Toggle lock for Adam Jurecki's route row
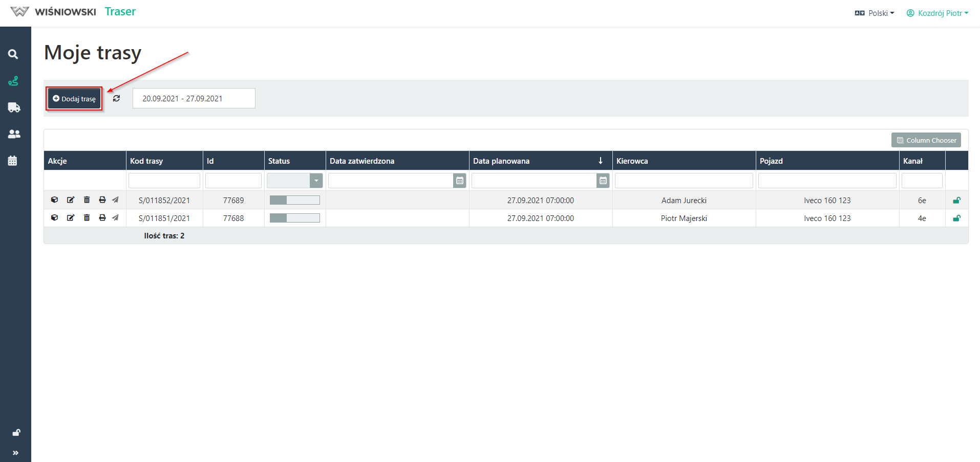 point(956,201)
